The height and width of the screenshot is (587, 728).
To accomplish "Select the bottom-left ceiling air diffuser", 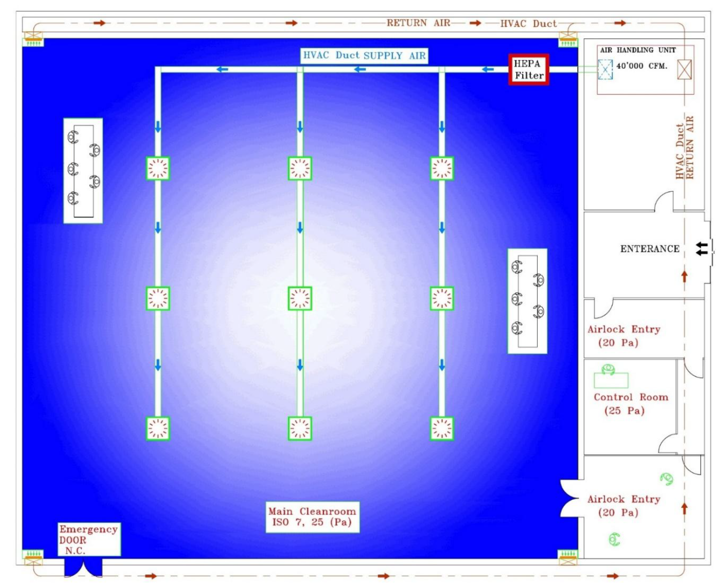I will click(x=157, y=428).
